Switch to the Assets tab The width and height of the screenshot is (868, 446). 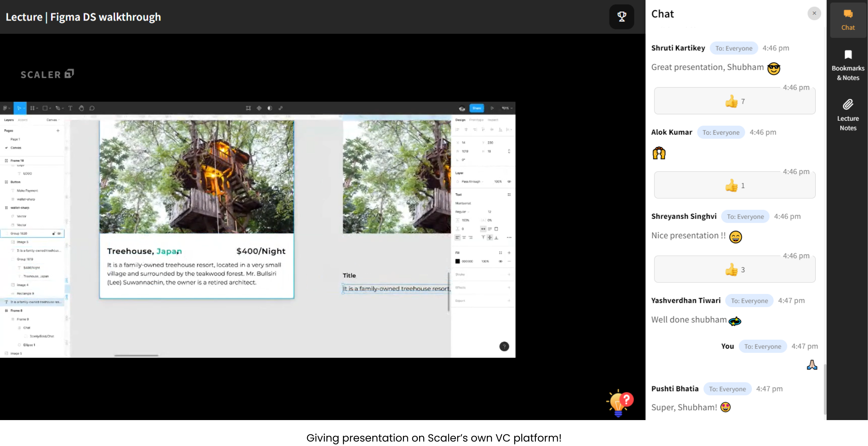pyautogui.click(x=23, y=120)
